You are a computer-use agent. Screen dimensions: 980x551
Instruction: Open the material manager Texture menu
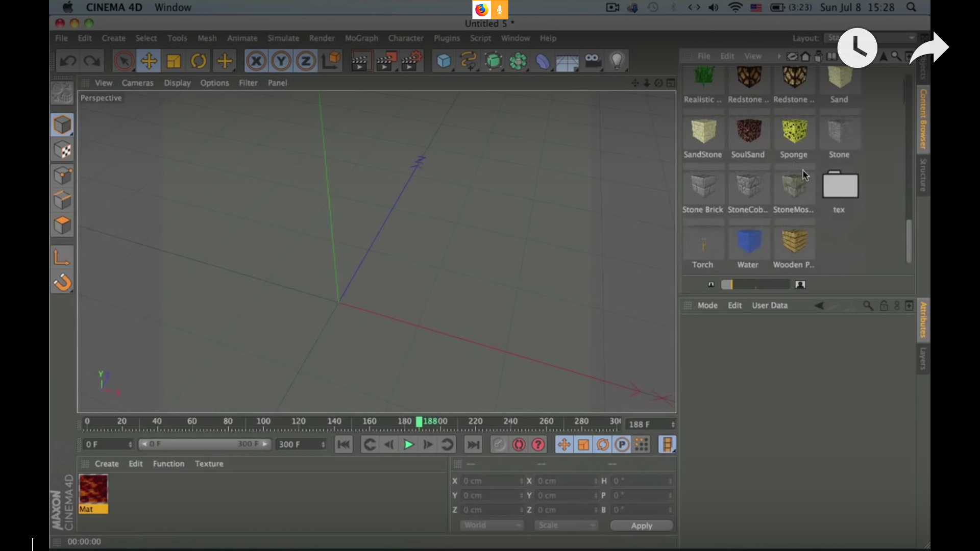tap(209, 464)
